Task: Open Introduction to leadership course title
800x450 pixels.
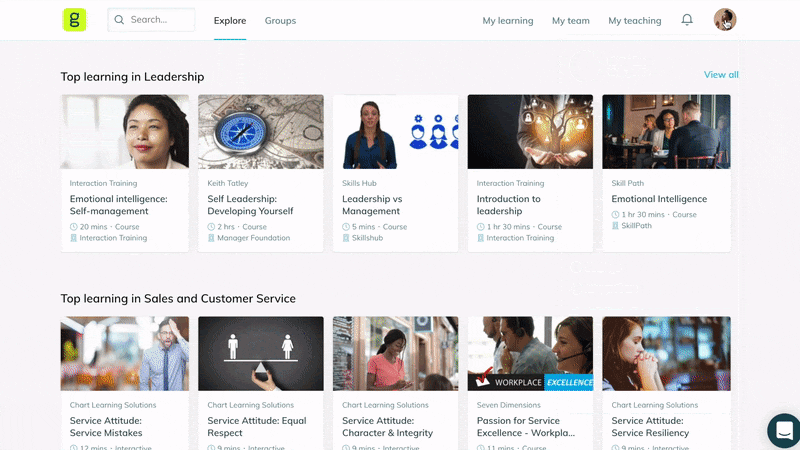Action: [508, 205]
